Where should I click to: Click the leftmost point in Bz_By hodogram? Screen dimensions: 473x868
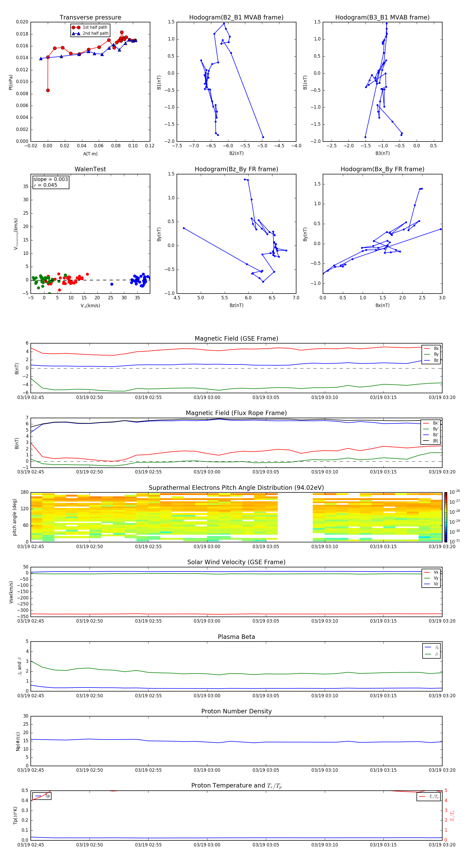(x=184, y=228)
